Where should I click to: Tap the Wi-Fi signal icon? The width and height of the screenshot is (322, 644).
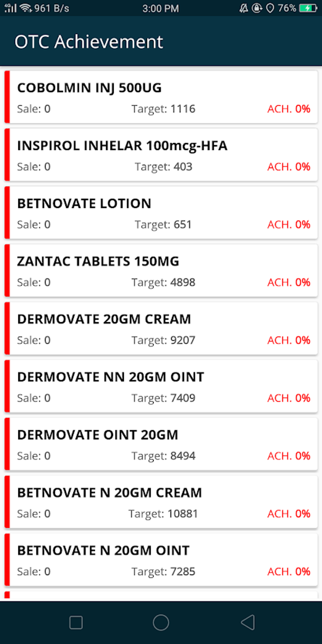pyautogui.click(x=25, y=8)
